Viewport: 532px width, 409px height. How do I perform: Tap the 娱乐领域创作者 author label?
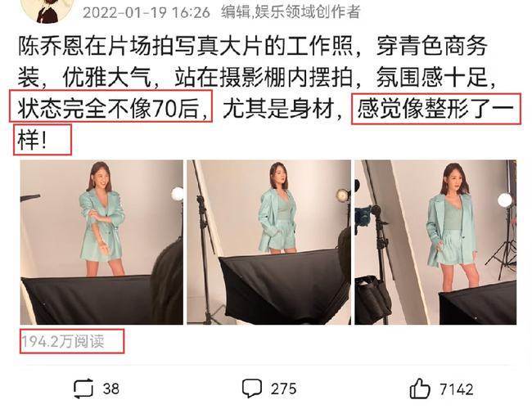308,12
